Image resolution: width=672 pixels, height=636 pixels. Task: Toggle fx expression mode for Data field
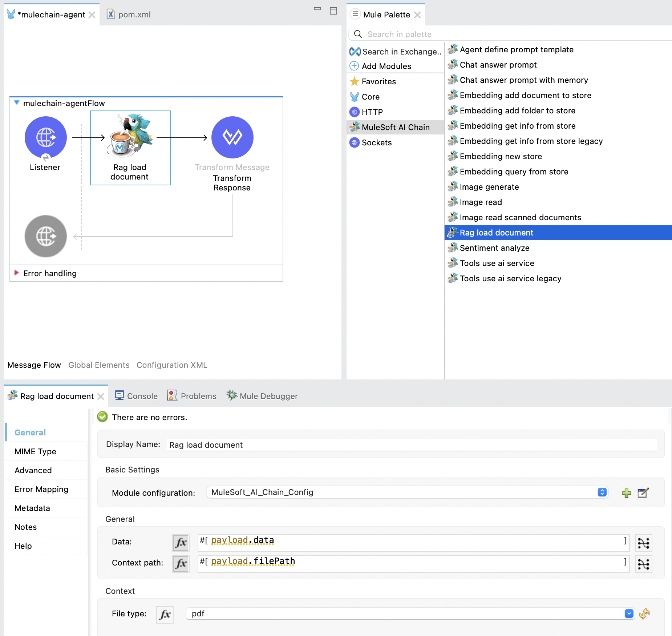(181, 543)
